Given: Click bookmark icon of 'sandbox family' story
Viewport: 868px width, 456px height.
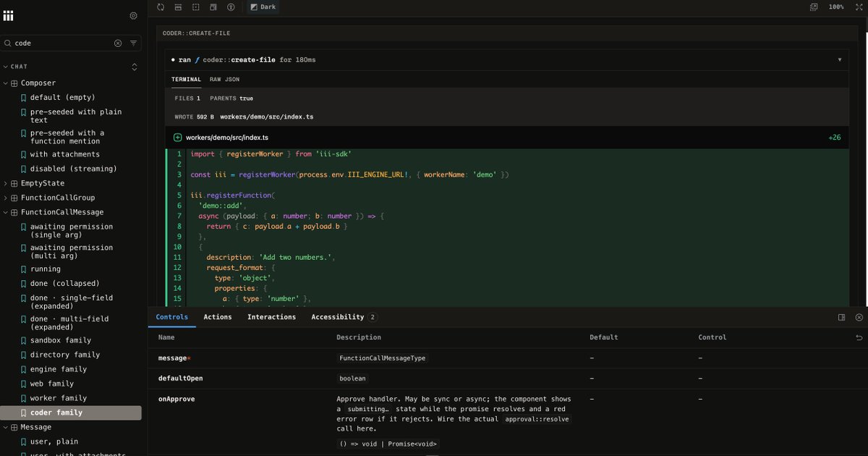Looking at the screenshot, I should [x=24, y=340].
